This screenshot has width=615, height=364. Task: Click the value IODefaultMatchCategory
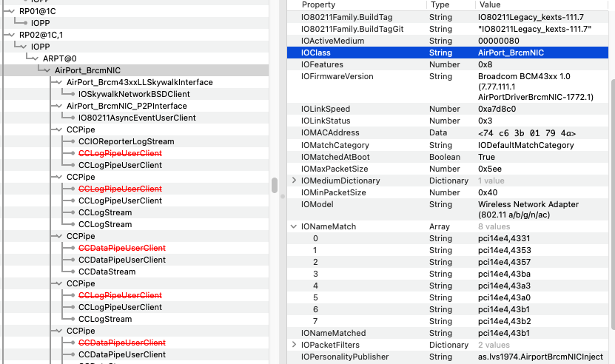pyautogui.click(x=526, y=145)
